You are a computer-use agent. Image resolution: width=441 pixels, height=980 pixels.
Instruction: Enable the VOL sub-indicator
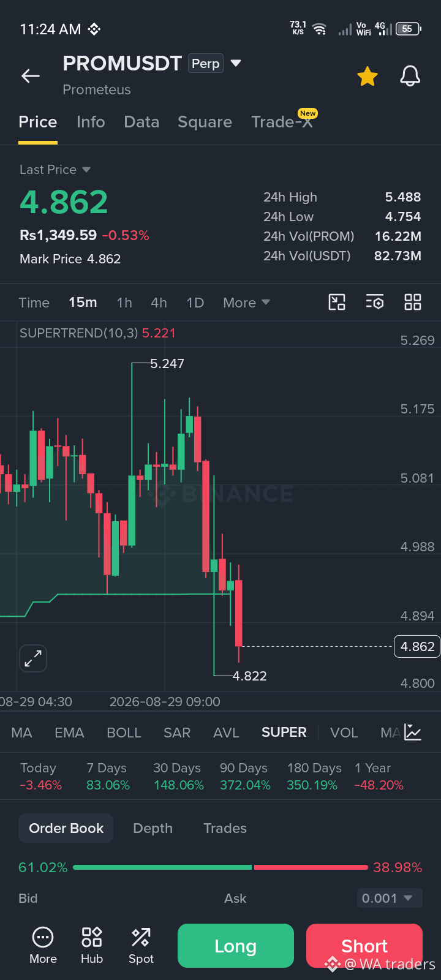344,733
